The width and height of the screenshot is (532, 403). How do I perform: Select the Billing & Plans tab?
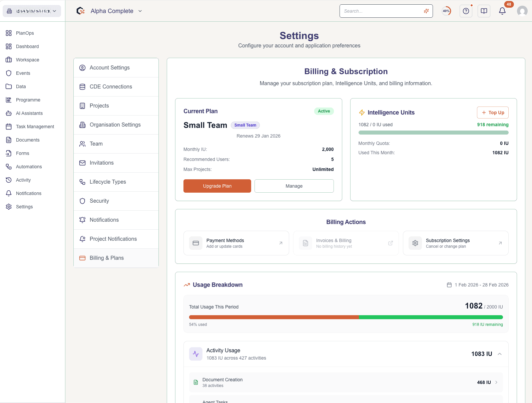(x=116, y=258)
